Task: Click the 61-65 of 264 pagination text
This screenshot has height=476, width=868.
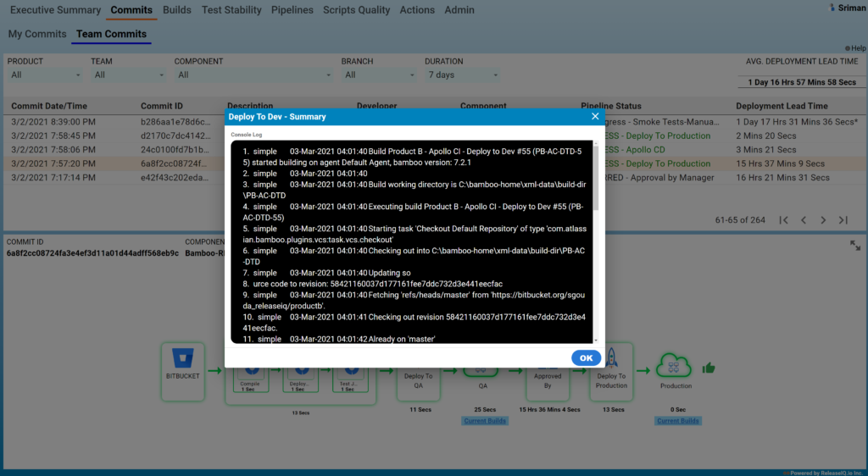Action: pos(740,220)
